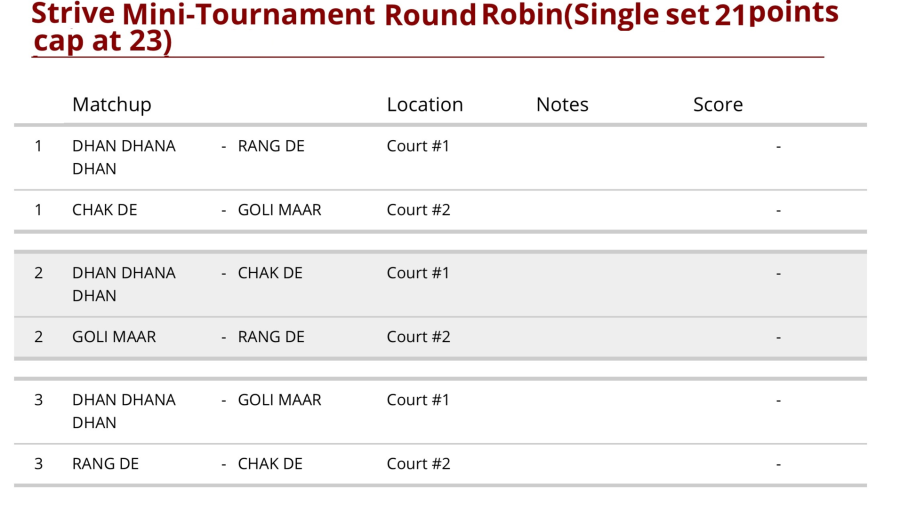Open DHAN DHANA DHAN in round 3 matchup

coord(123,411)
